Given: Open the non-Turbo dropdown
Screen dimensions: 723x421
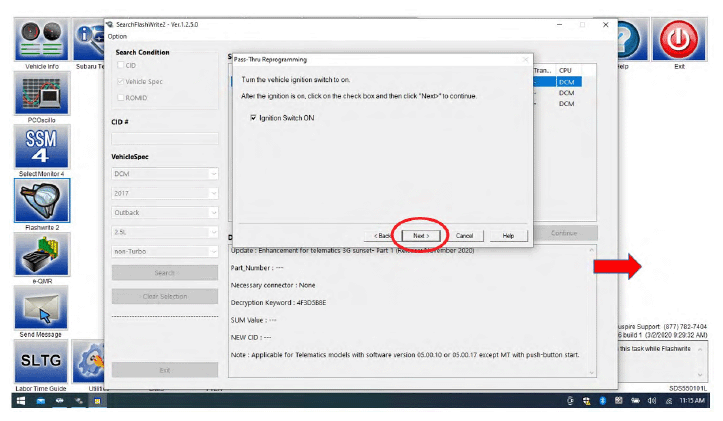Looking at the screenshot, I should pos(165,251).
